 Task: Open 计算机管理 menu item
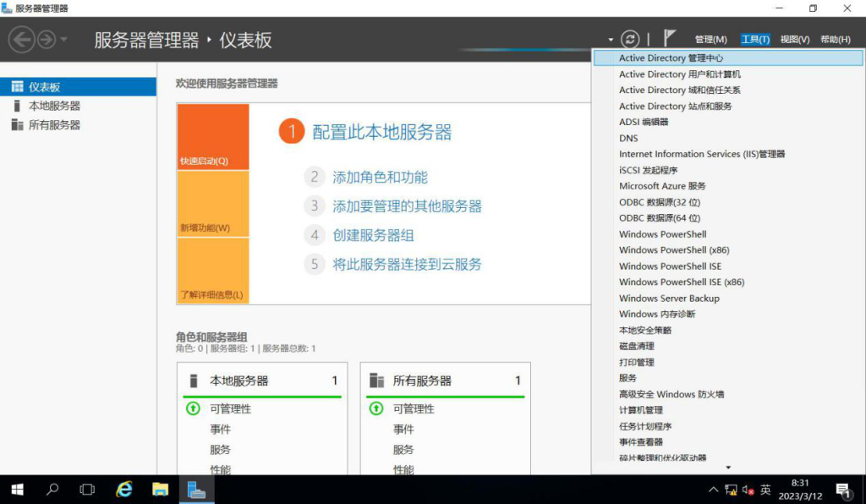(728, 410)
